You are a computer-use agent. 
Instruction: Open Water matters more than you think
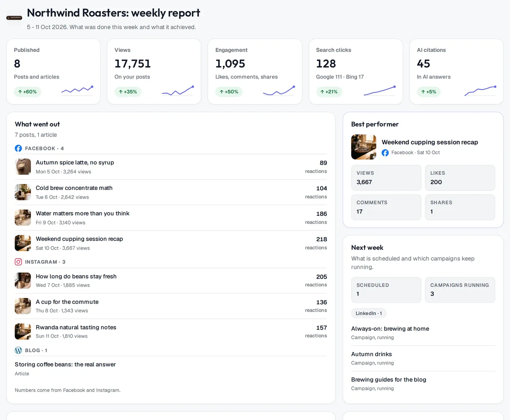coord(171,218)
